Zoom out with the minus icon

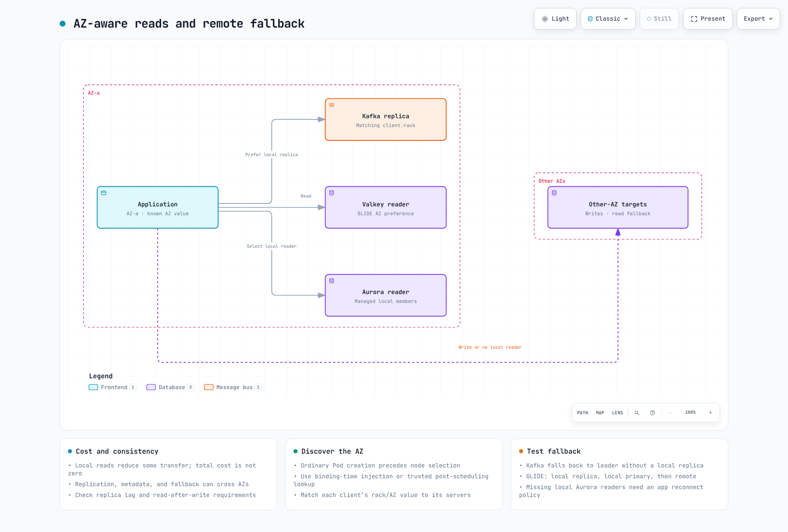tap(670, 413)
